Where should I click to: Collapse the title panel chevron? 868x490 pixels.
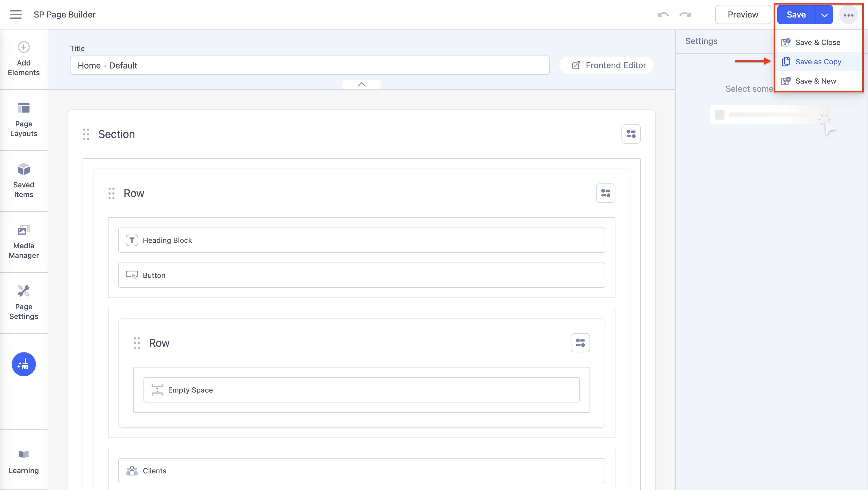pyautogui.click(x=362, y=84)
